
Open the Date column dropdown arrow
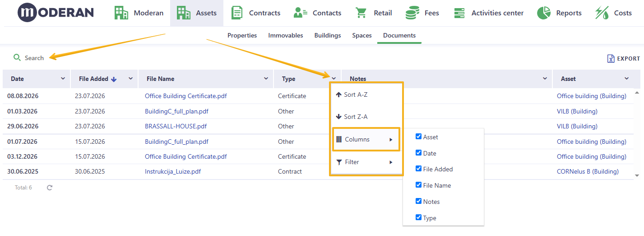point(63,79)
